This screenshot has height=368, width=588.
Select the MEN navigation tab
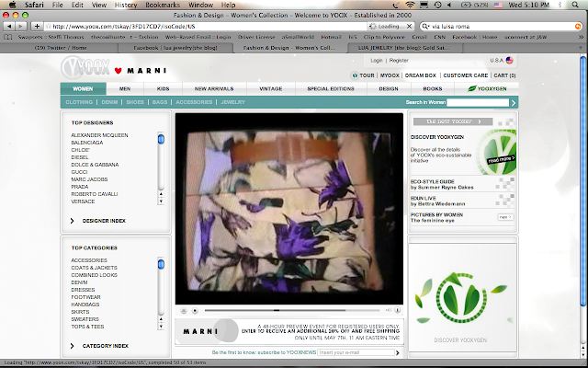coord(125,88)
